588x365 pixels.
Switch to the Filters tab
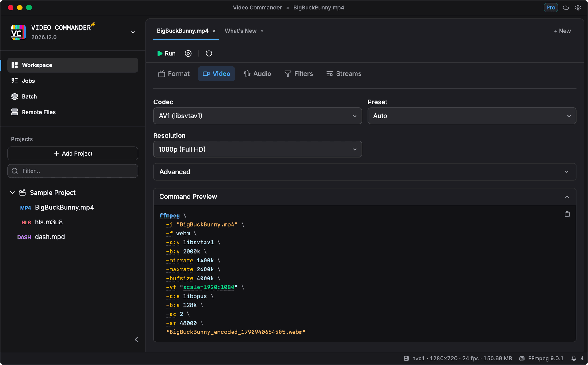tap(299, 74)
